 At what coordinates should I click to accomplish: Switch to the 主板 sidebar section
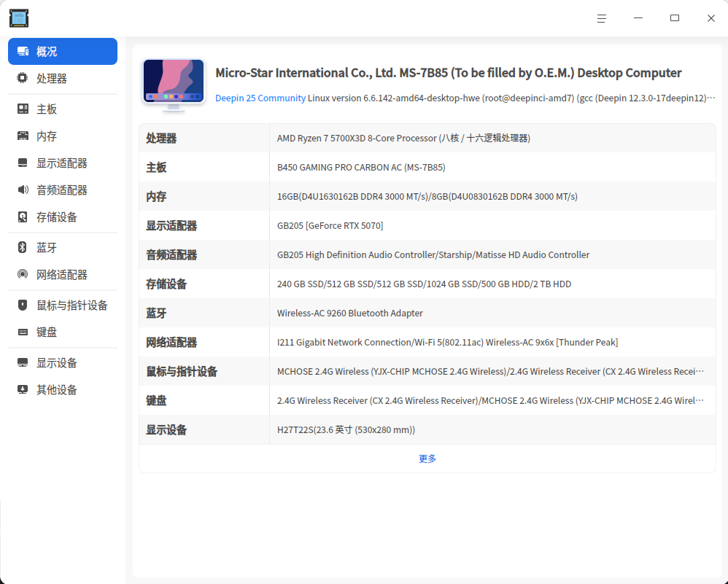pyautogui.click(x=63, y=109)
